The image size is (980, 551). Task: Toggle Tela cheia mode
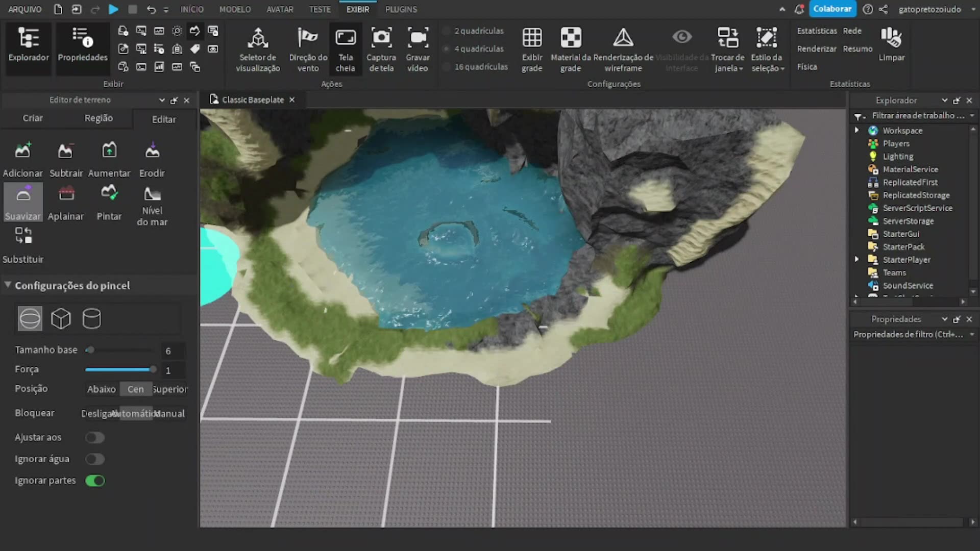pyautogui.click(x=346, y=48)
